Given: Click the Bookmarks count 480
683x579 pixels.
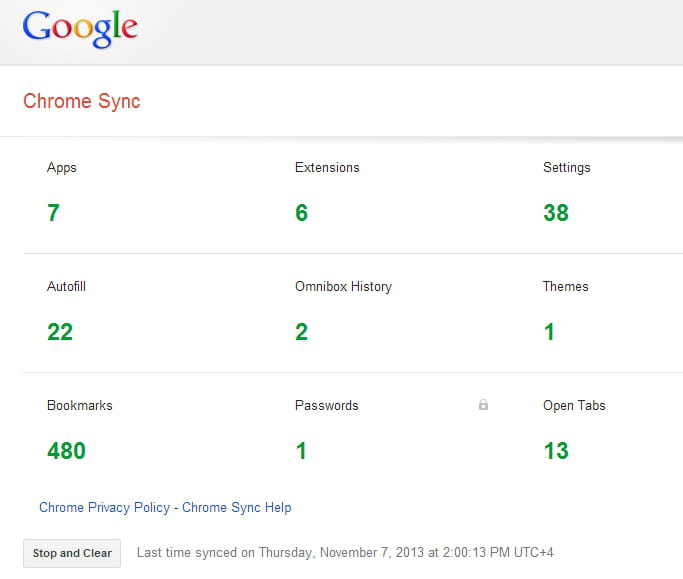Looking at the screenshot, I should (66, 451).
